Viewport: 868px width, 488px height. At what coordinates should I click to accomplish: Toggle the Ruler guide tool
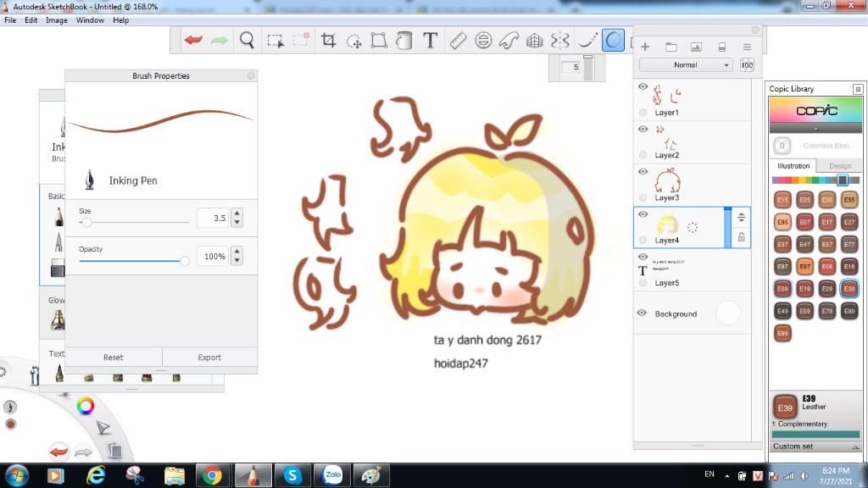pos(458,41)
